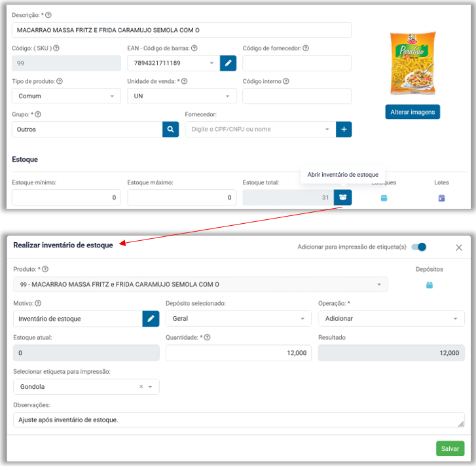Click the EAN barcode edit pencil icon

[x=228, y=63]
